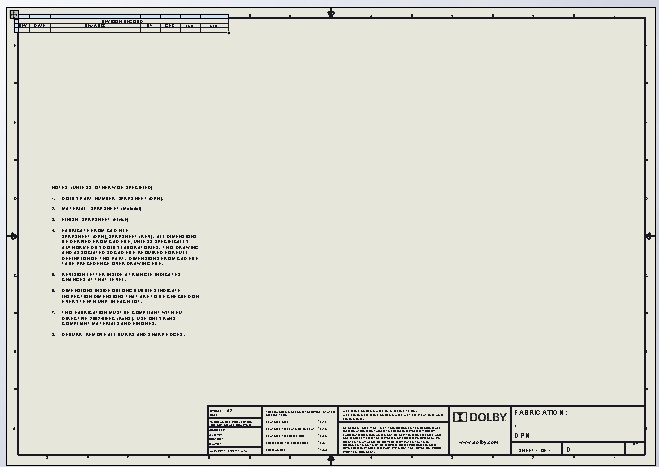This screenshot has height=467, width=659.
Task: Select the widest column header of the revision table
Action: tap(95, 16)
